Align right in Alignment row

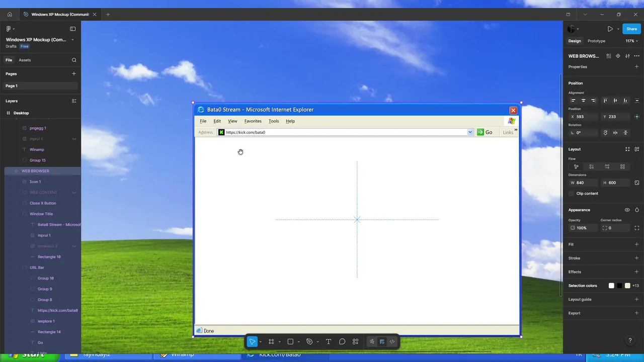pyautogui.click(x=593, y=101)
